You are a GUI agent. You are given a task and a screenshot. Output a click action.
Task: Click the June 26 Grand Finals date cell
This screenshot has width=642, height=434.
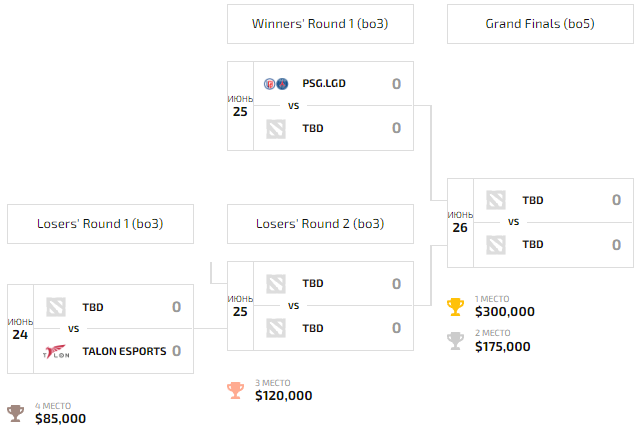(460, 223)
